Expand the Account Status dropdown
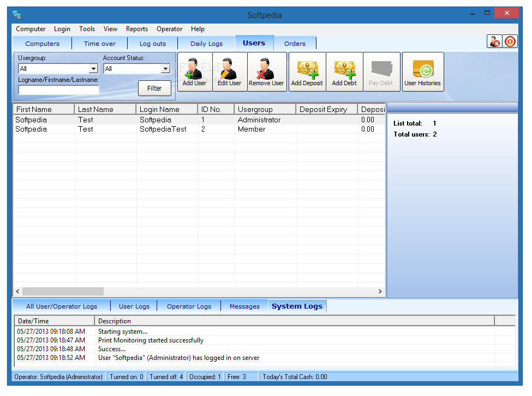Image resolution: width=532 pixels, height=396 pixels. 165,69
